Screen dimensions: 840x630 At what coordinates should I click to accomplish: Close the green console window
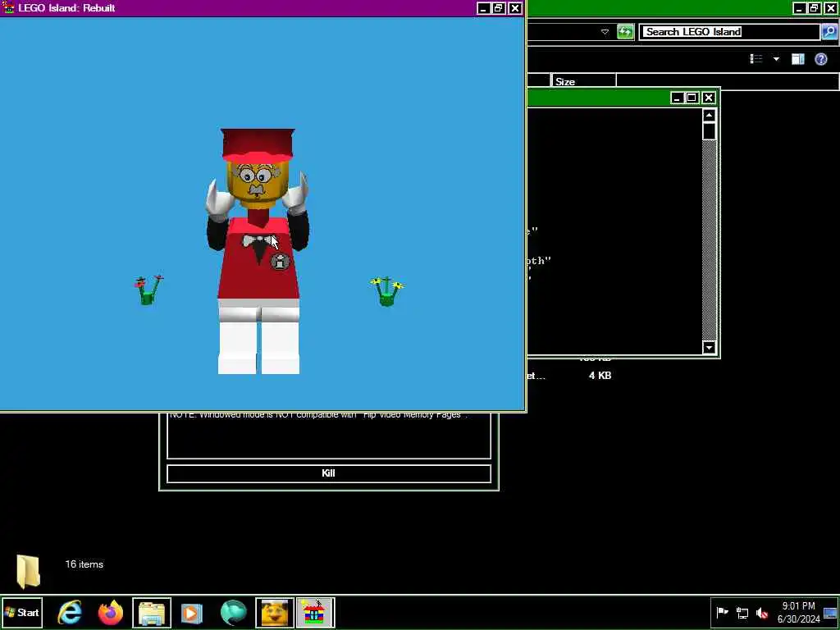[708, 98]
